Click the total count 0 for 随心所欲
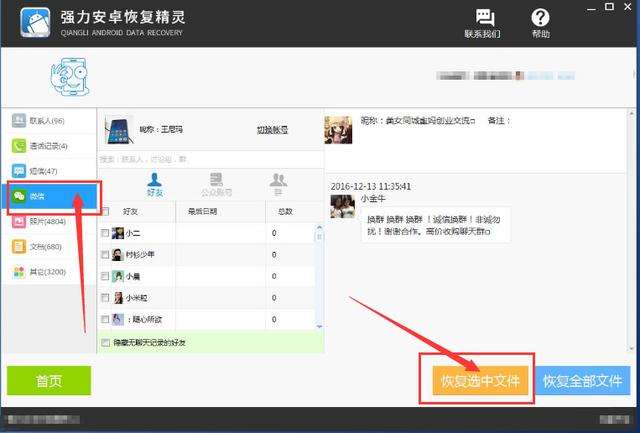 click(x=274, y=319)
